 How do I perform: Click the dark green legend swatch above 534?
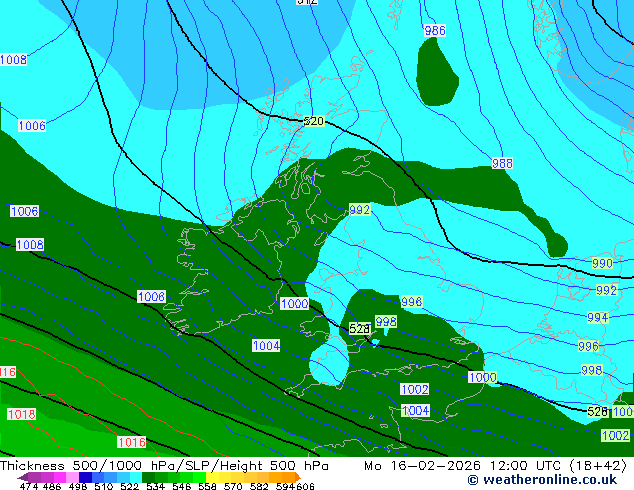[x=146, y=477]
